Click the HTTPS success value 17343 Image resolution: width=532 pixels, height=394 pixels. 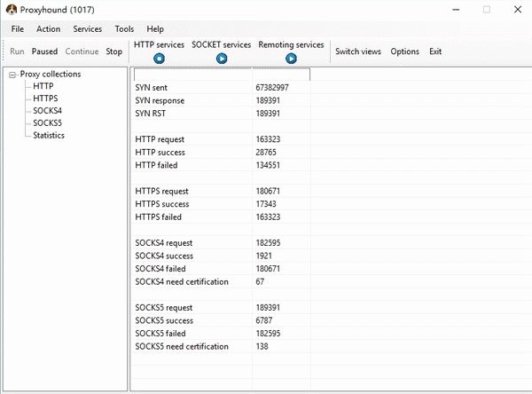(x=266, y=204)
